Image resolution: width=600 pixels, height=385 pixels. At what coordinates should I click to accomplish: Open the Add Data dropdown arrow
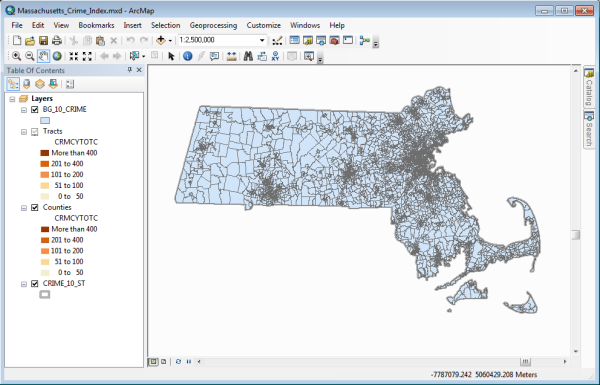tap(170, 41)
